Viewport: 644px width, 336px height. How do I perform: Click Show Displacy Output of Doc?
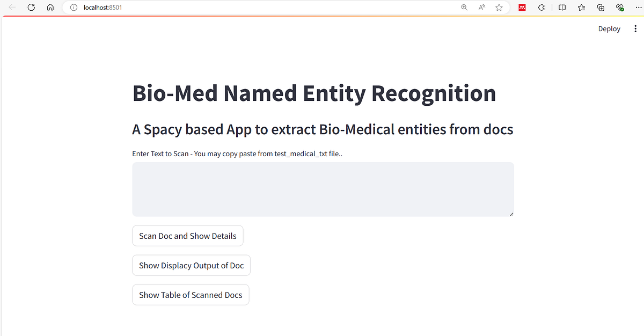(x=192, y=265)
